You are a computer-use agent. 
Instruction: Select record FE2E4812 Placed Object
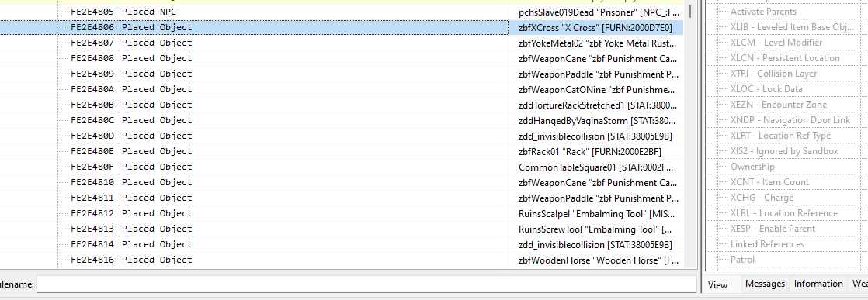point(131,212)
